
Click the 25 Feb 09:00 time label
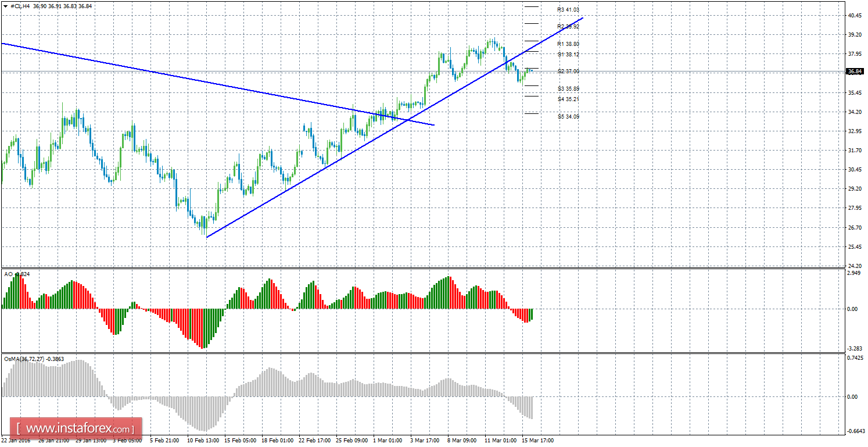click(x=351, y=441)
